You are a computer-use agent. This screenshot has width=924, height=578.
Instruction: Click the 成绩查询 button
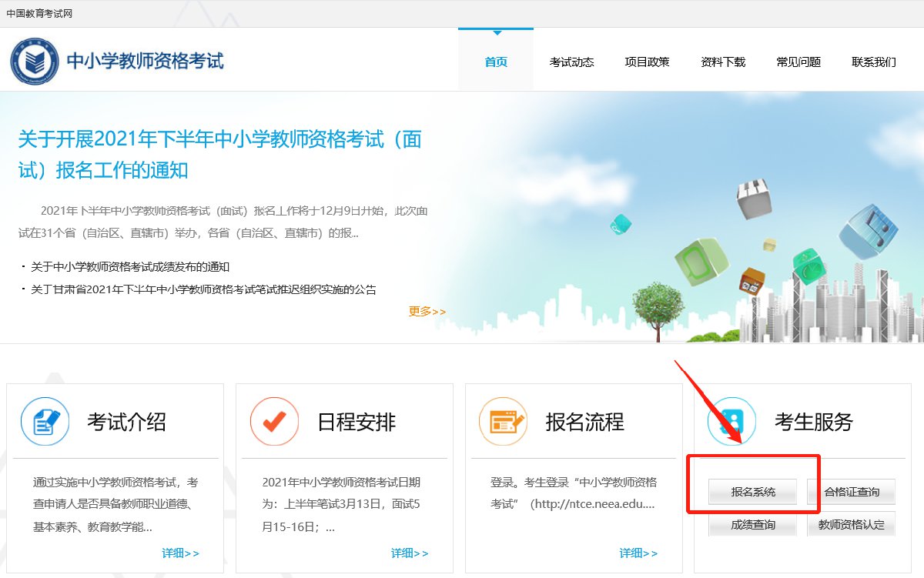pyautogui.click(x=752, y=525)
